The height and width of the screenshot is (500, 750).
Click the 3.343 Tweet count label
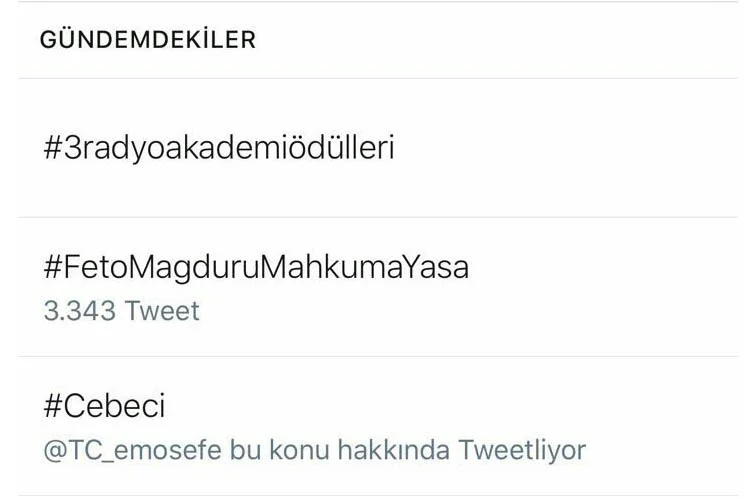121,310
